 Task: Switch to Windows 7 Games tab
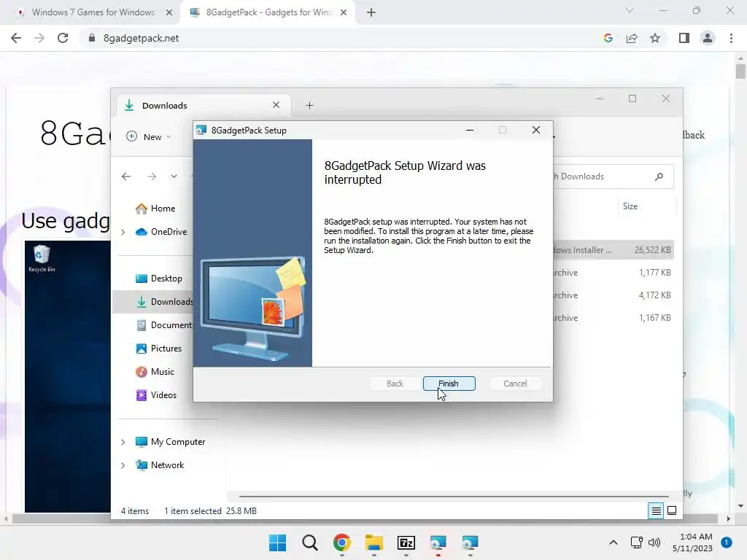click(x=93, y=12)
